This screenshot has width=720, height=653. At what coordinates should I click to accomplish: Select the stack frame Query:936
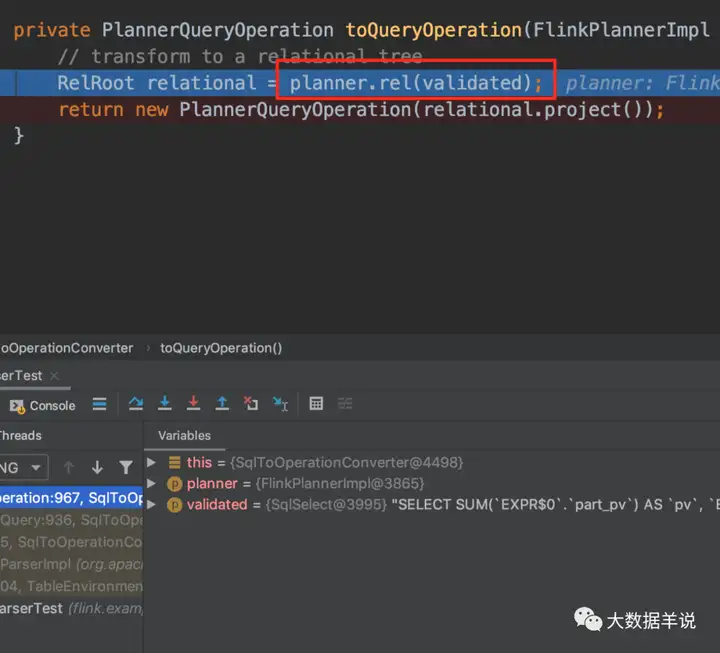(x=71, y=520)
